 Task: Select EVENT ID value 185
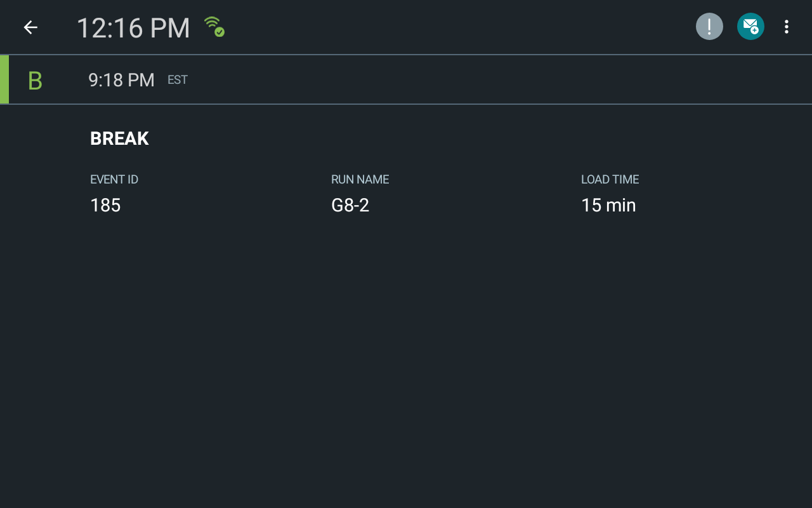click(105, 204)
